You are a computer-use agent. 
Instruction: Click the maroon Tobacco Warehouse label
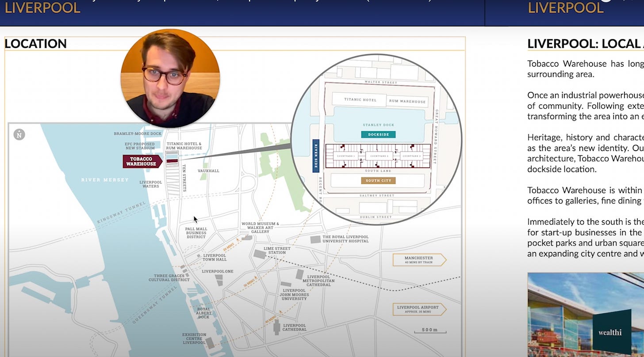pos(142,161)
